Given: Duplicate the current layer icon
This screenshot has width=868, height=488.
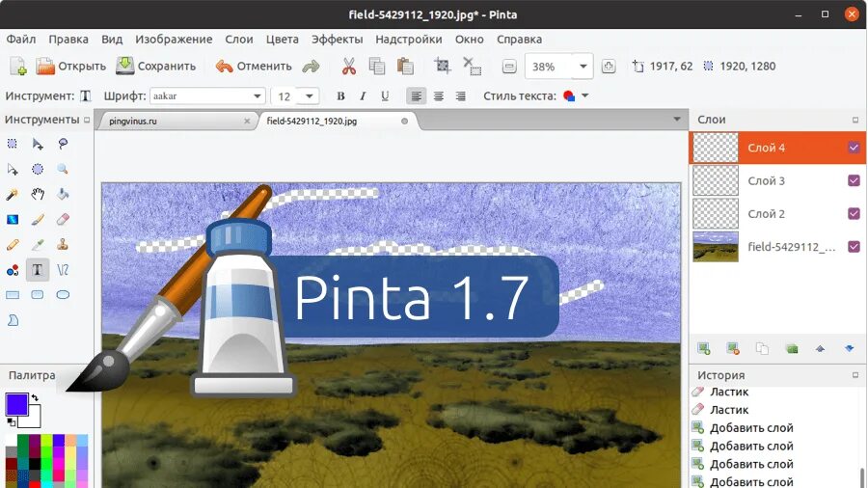Looking at the screenshot, I should click(762, 348).
